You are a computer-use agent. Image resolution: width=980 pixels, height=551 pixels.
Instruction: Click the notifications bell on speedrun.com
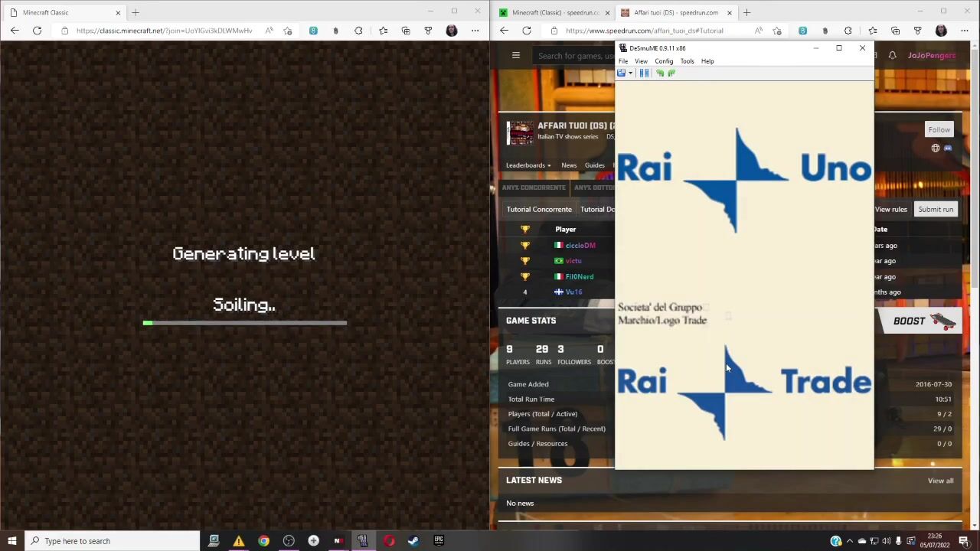point(892,55)
